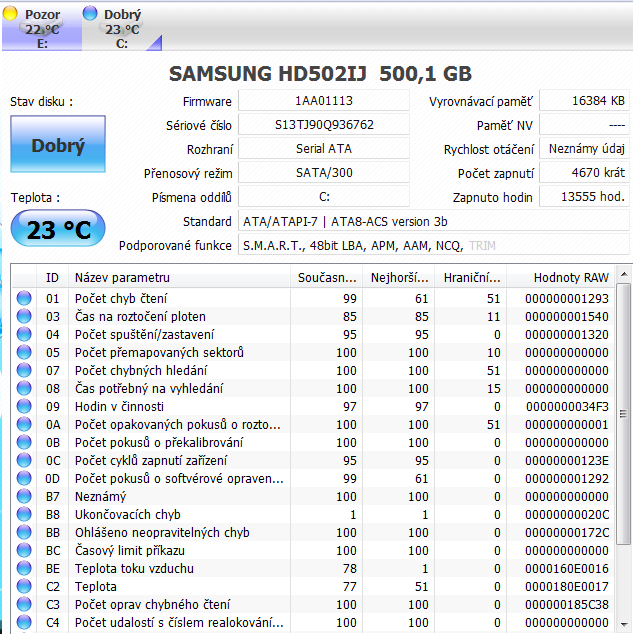
Task: Click the Neznámy údaj rotation speed field
Action: click(x=584, y=149)
